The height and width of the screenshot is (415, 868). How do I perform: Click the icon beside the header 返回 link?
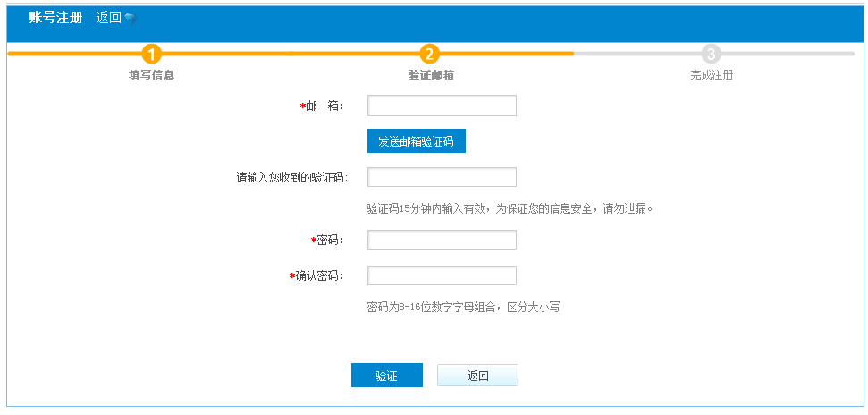(x=131, y=18)
